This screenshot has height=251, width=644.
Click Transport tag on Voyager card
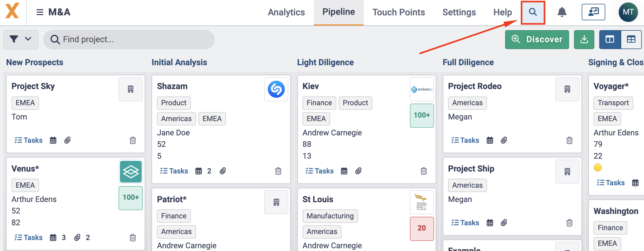coord(613,103)
